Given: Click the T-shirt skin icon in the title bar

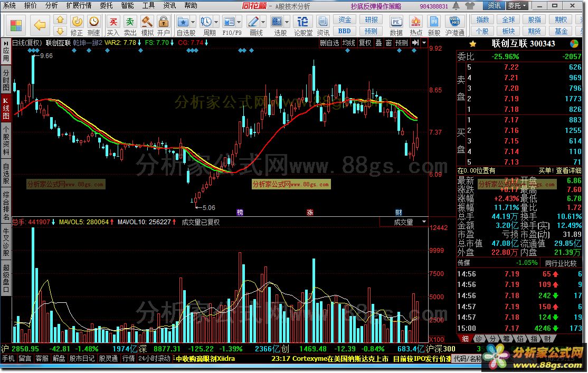Looking at the screenshot, I should (x=469, y=6).
